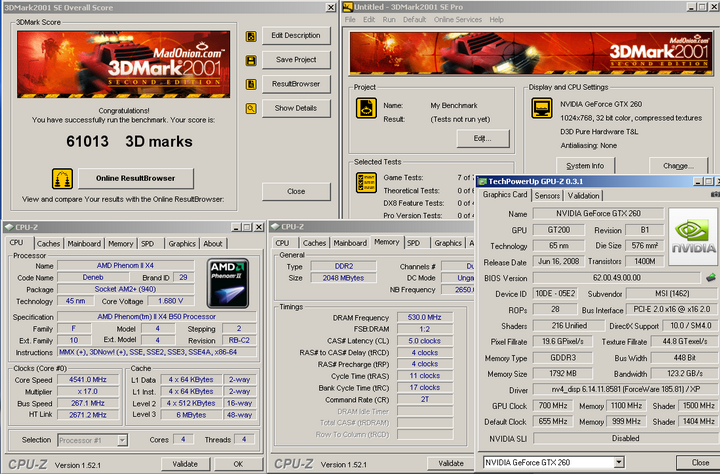Click the Display and CPU Settings monitor icon

pos(541,109)
